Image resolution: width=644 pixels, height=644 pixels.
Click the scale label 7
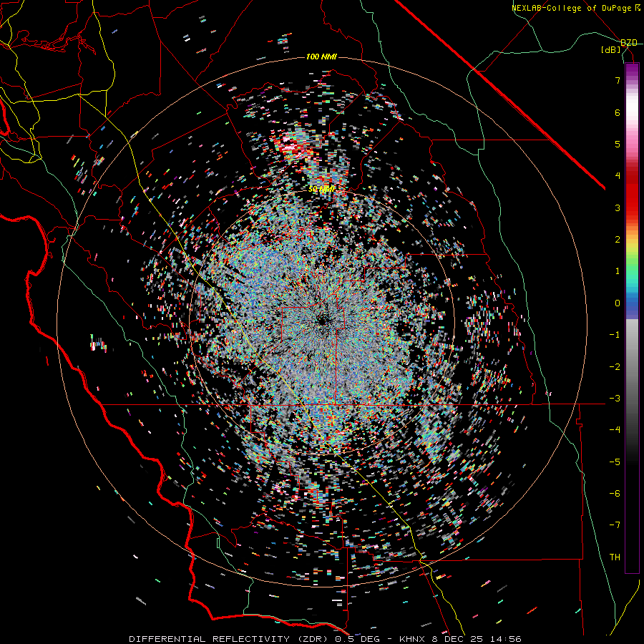point(618,80)
